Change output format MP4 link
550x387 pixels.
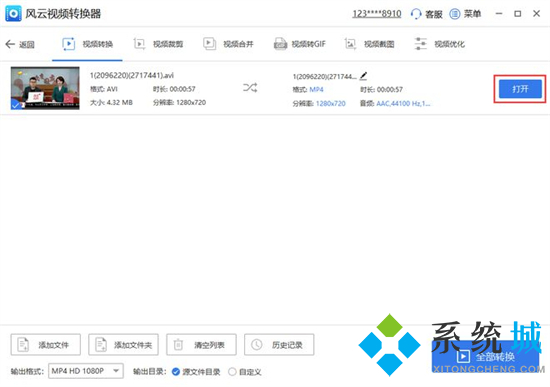(316, 89)
